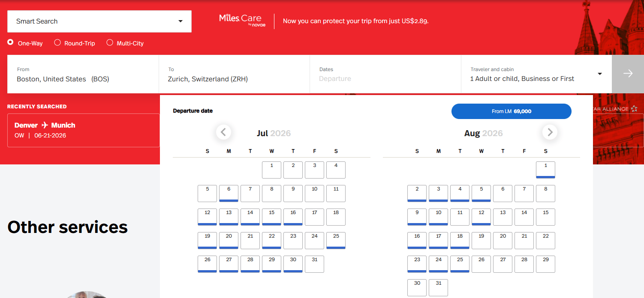Viewport: 644px width, 298px height.
Task: Choose July 31 in the calendar
Action: tap(314, 264)
